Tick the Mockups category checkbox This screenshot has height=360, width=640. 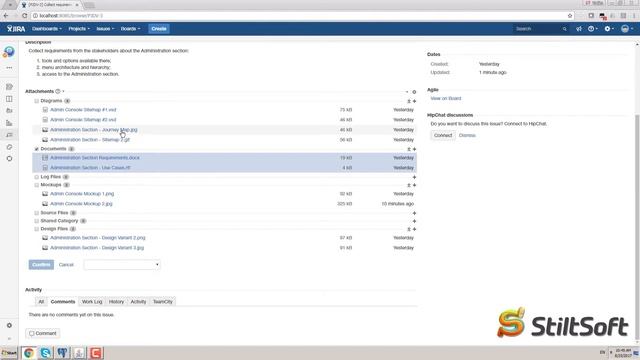pyautogui.click(x=36, y=185)
